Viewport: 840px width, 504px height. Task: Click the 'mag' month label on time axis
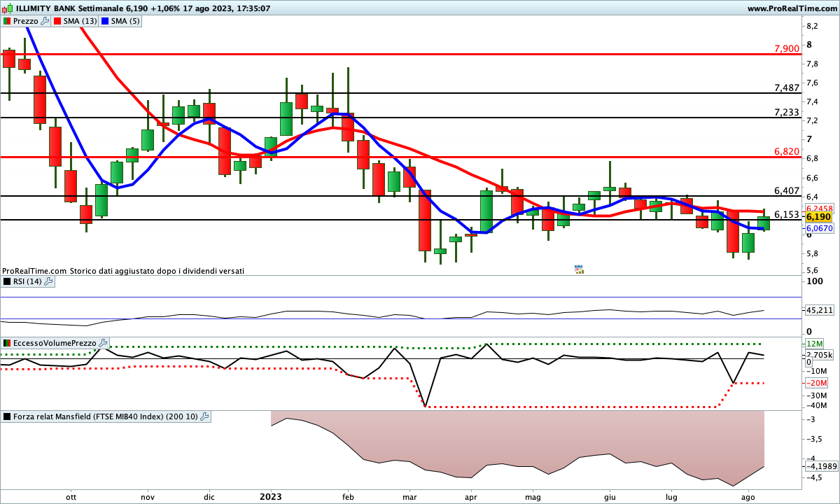[x=533, y=496]
